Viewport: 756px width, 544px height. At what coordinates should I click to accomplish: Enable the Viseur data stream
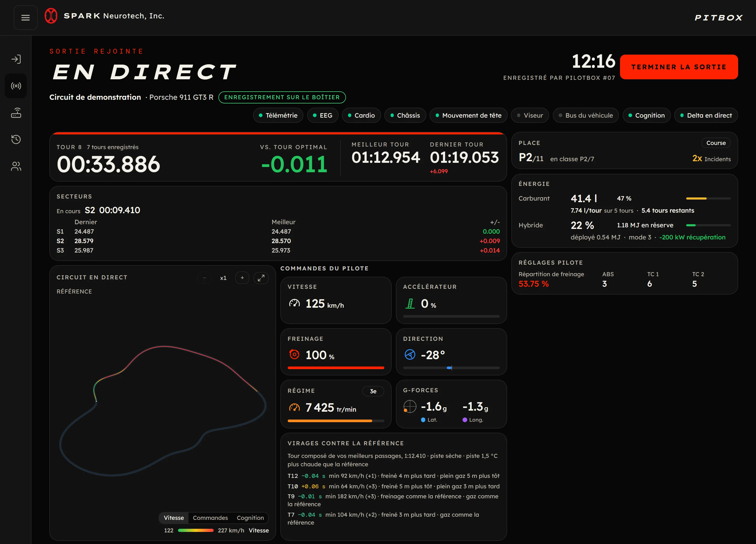(530, 115)
